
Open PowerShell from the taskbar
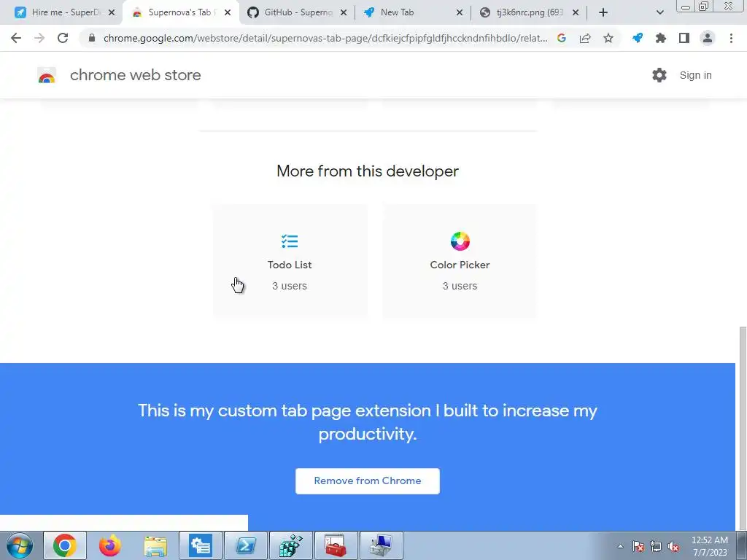point(246,545)
